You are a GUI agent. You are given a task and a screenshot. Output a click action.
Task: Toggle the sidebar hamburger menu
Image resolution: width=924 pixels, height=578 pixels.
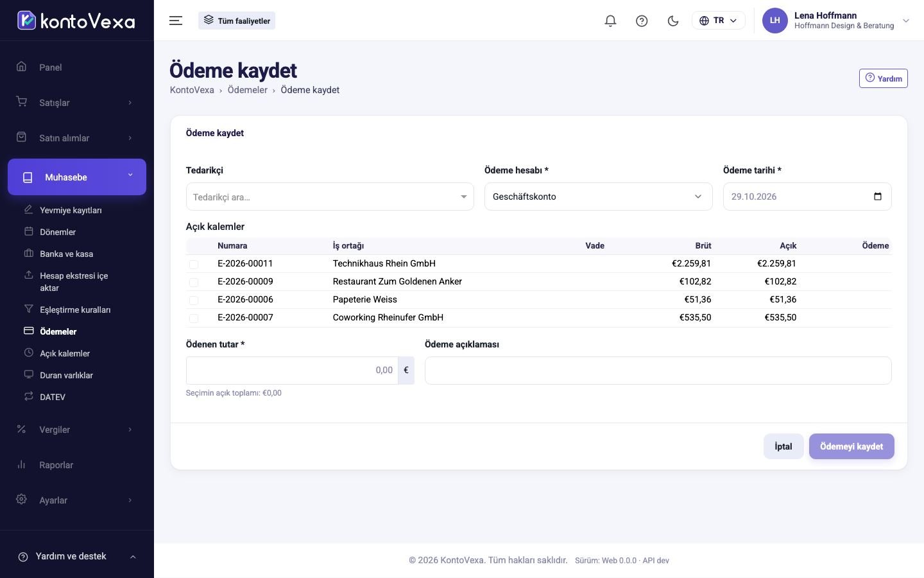point(176,21)
